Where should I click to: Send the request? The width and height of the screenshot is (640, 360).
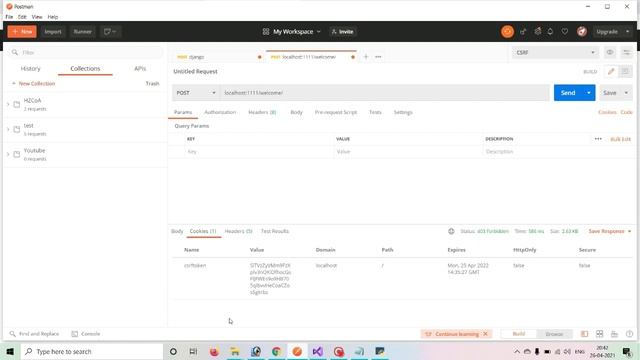[x=568, y=93]
